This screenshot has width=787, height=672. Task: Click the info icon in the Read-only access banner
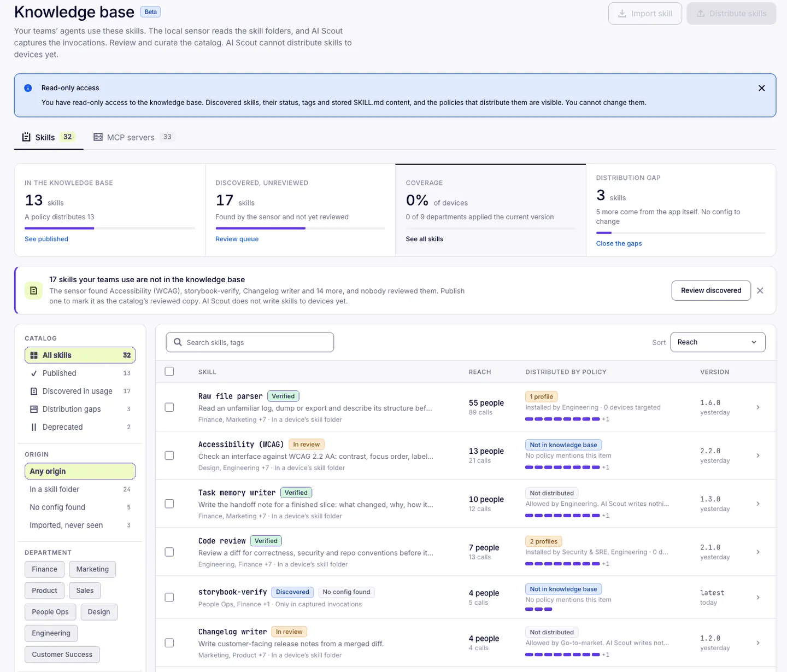coord(28,88)
